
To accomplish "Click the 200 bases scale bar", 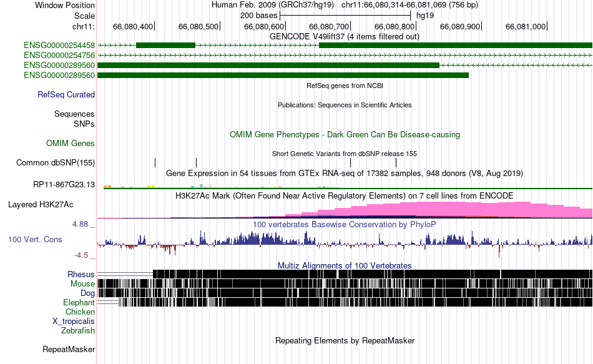I will pos(345,16).
